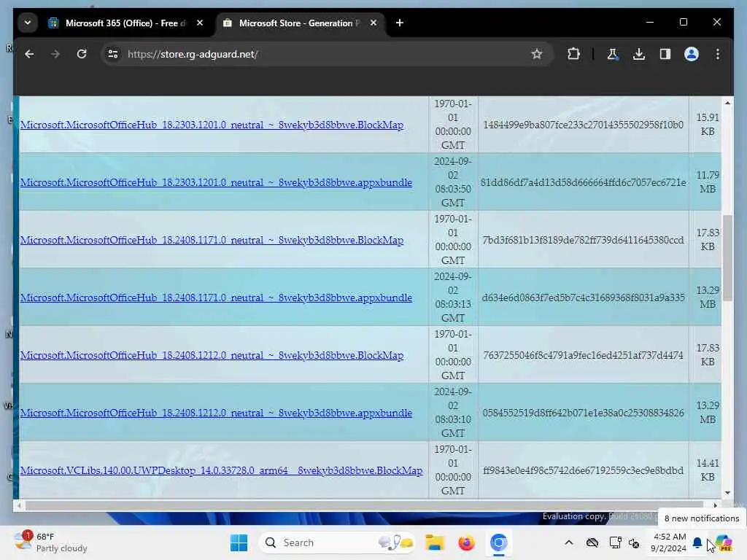
Task: Launch Firefox from the taskbar
Action: click(x=466, y=542)
